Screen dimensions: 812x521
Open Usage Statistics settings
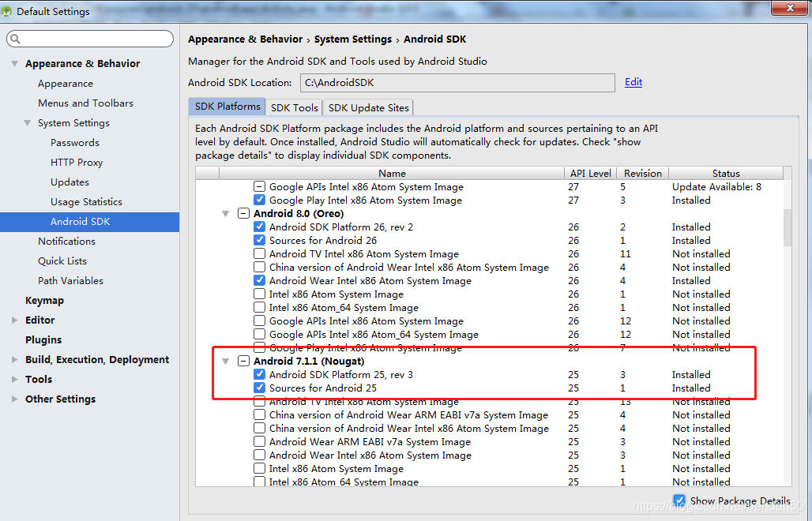(86, 202)
